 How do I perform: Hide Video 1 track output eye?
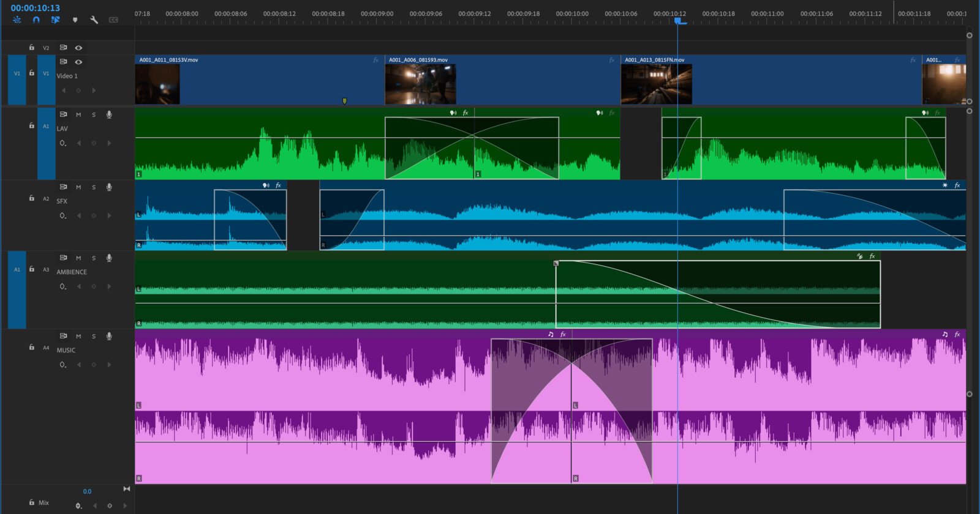coord(78,62)
